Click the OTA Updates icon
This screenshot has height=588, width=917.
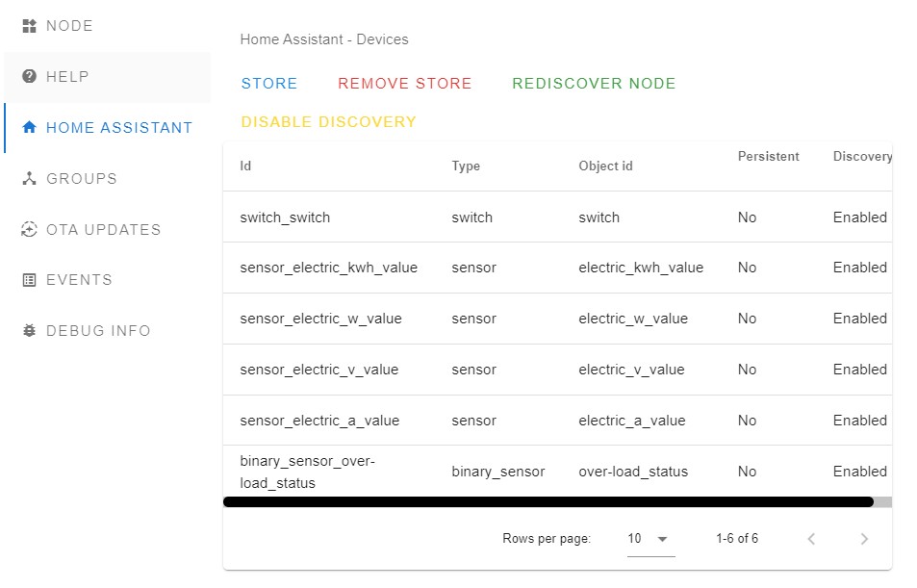pos(29,229)
